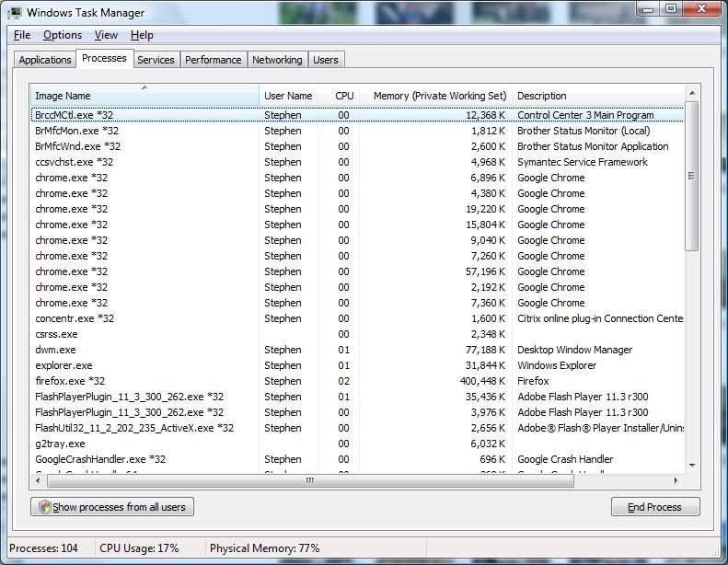Click the sort arrow above Image Name
The width and height of the screenshot is (728, 565).
(144, 87)
